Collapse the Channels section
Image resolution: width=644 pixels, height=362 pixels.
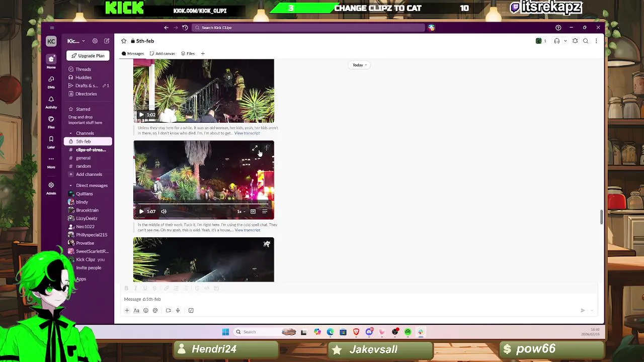tap(70, 133)
